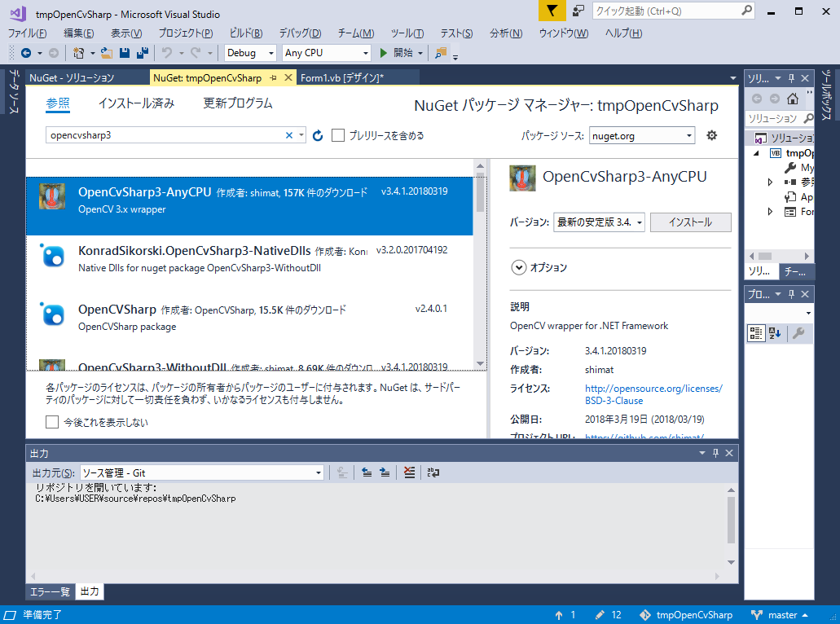840x624 pixels.
Task: Collapse the オプション section
Action: [x=519, y=267]
